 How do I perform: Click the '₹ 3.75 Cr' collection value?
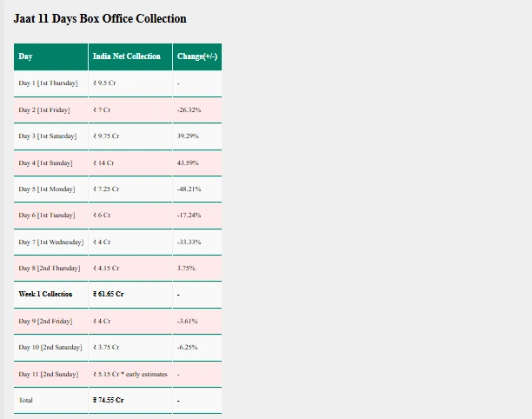106,347
